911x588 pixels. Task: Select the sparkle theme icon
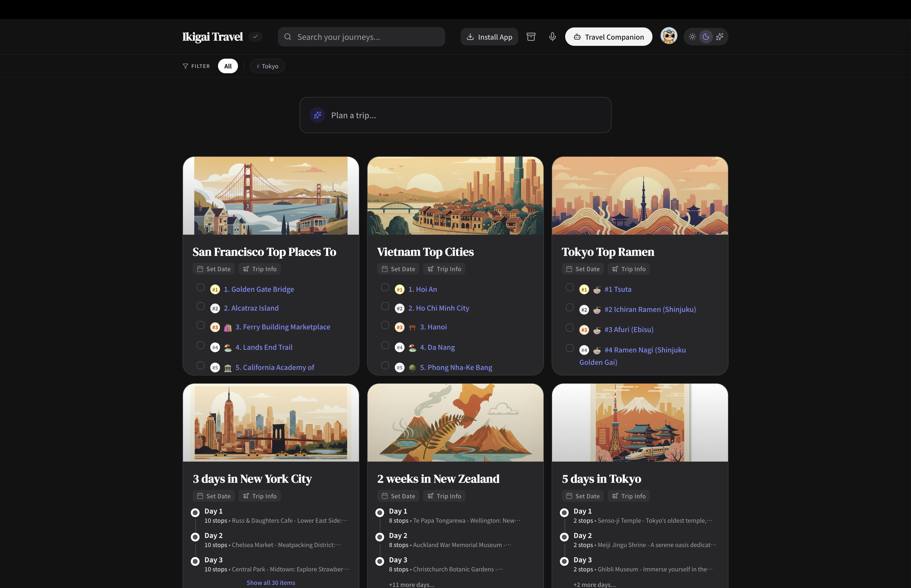click(x=720, y=37)
